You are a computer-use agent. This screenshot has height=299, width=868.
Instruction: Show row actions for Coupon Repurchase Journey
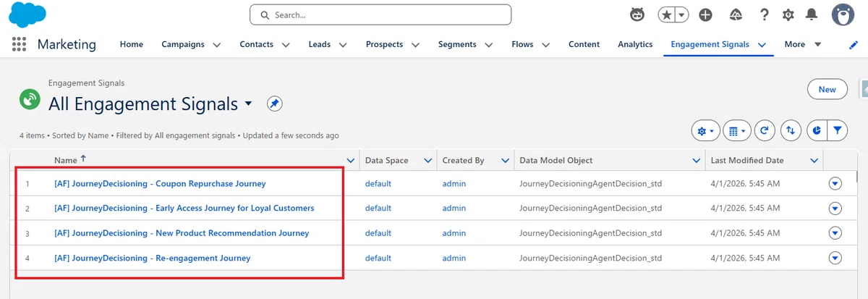pos(835,184)
